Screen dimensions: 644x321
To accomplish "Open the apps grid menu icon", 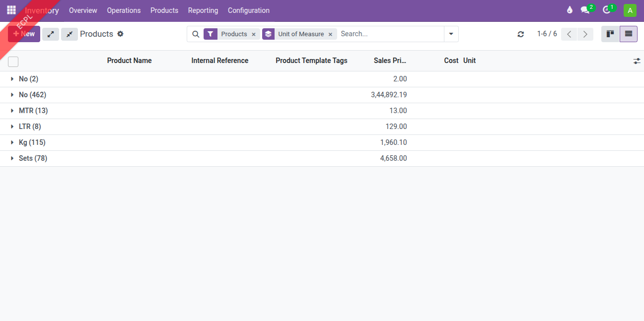I will (x=11, y=10).
